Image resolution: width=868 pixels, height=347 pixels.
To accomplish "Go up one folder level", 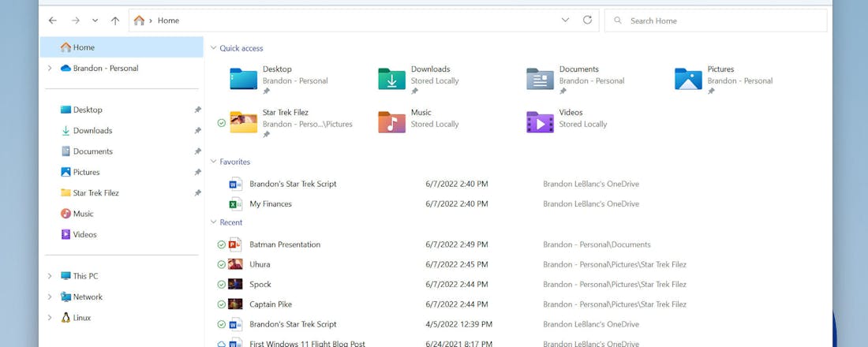I will 115,21.
